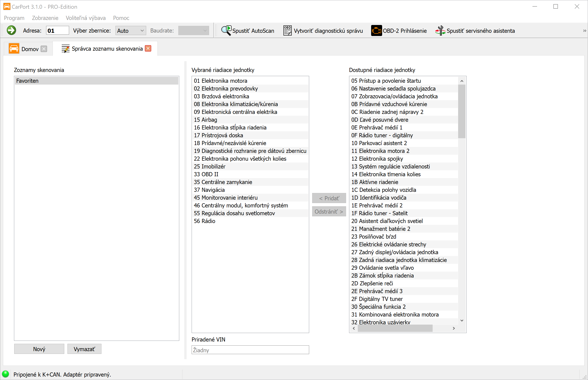Close the Domov tab with X
Image resolution: width=588 pixels, height=380 pixels.
tap(44, 49)
